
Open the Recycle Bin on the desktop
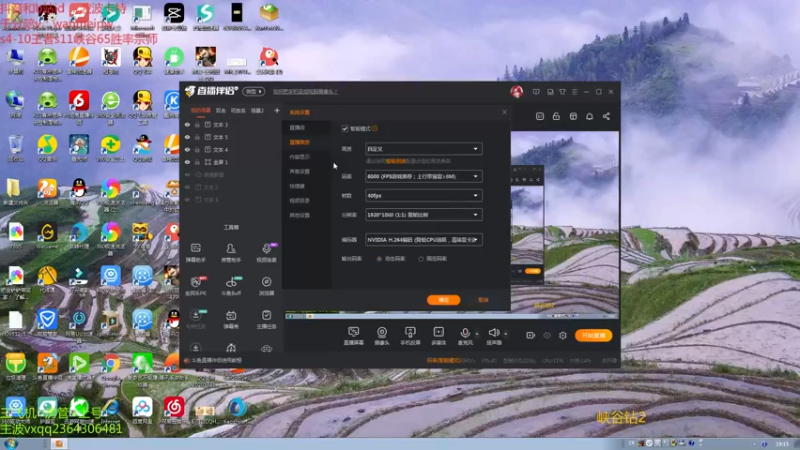click(x=15, y=148)
